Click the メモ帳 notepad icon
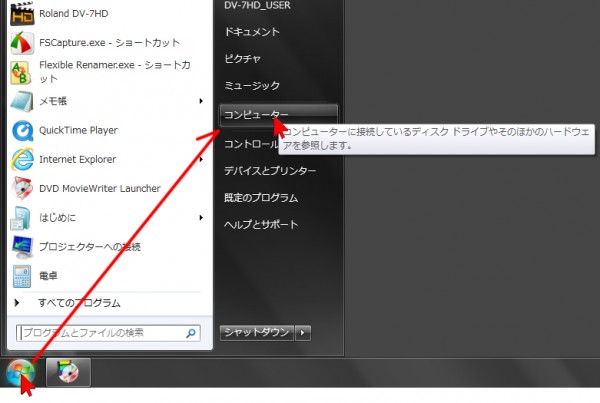This screenshot has width=600, height=403. pos(22,101)
